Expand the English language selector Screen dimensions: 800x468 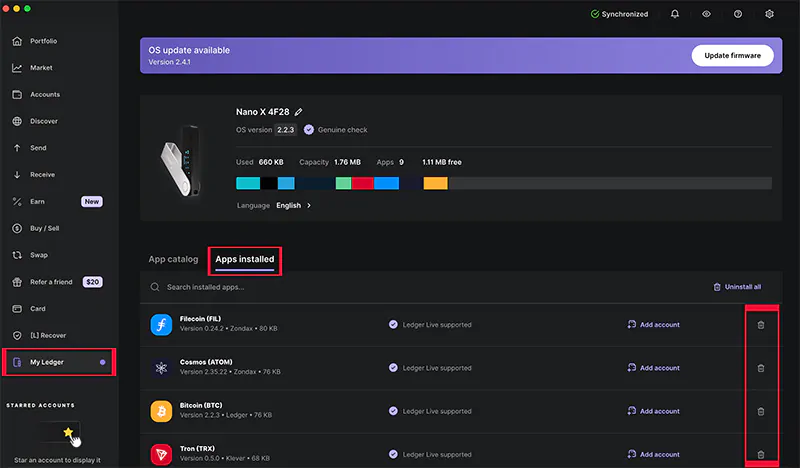(293, 205)
